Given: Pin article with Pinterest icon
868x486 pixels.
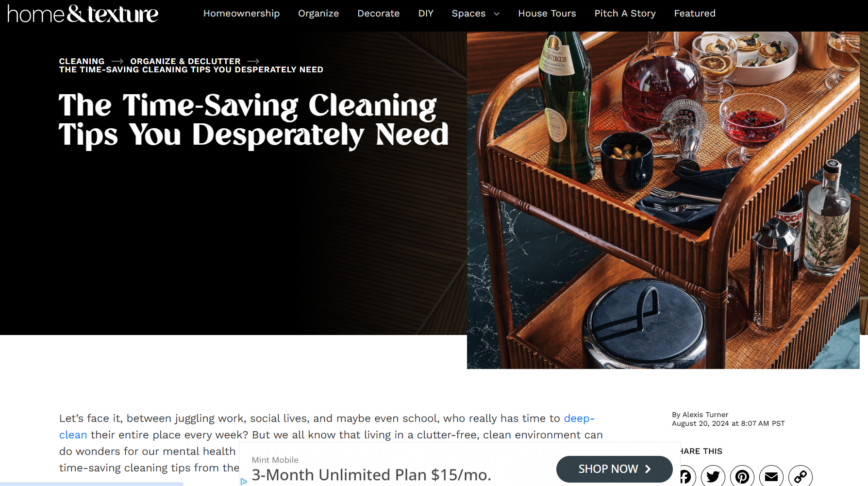Looking at the screenshot, I should [742, 477].
